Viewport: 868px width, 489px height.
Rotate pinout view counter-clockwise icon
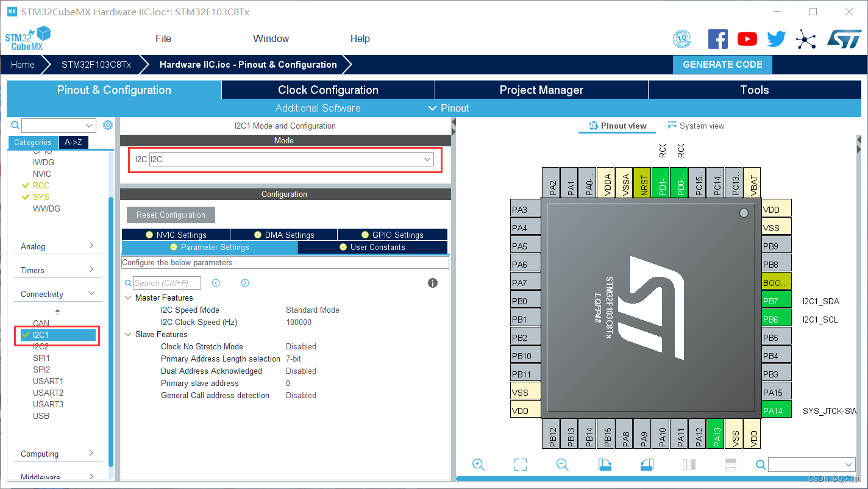click(647, 465)
